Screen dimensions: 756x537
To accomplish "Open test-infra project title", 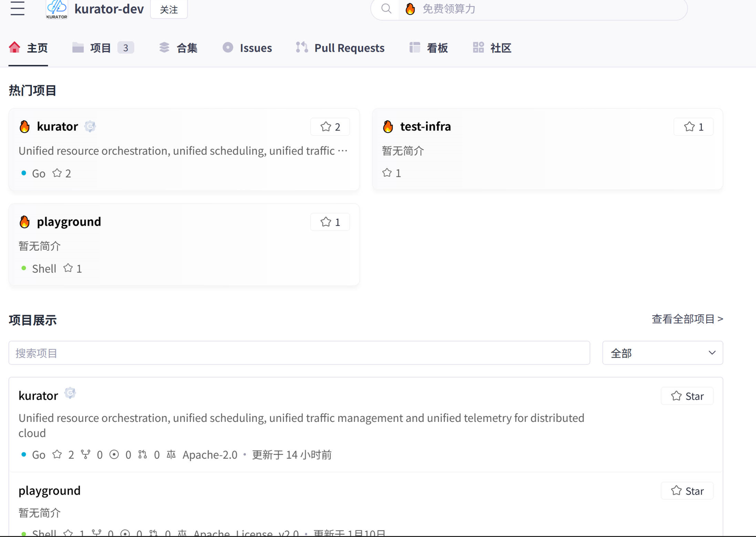I will point(426,127).
